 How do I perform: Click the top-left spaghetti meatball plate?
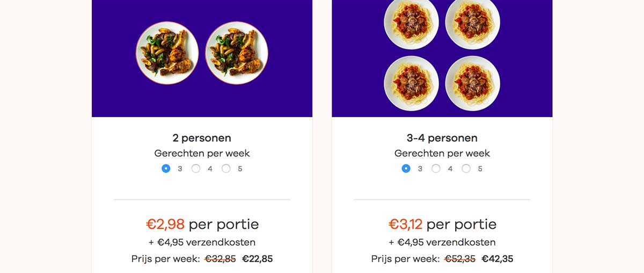coord(411,23)
